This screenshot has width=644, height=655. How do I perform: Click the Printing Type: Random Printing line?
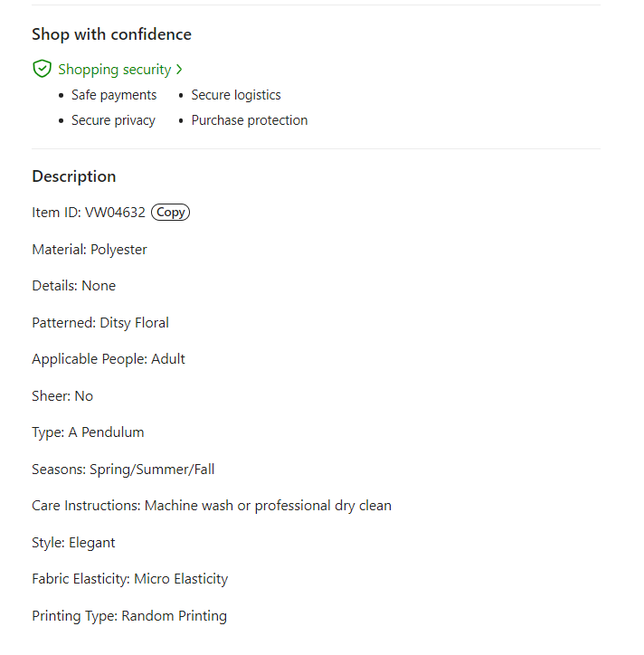click(129, 616)
